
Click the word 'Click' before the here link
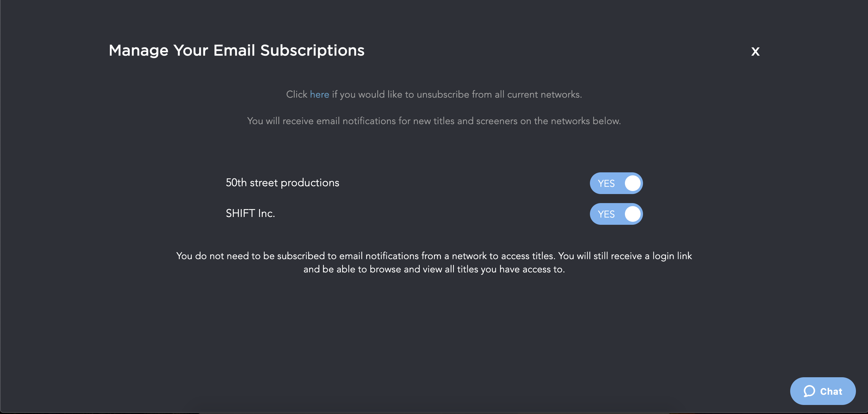point(296,94)
